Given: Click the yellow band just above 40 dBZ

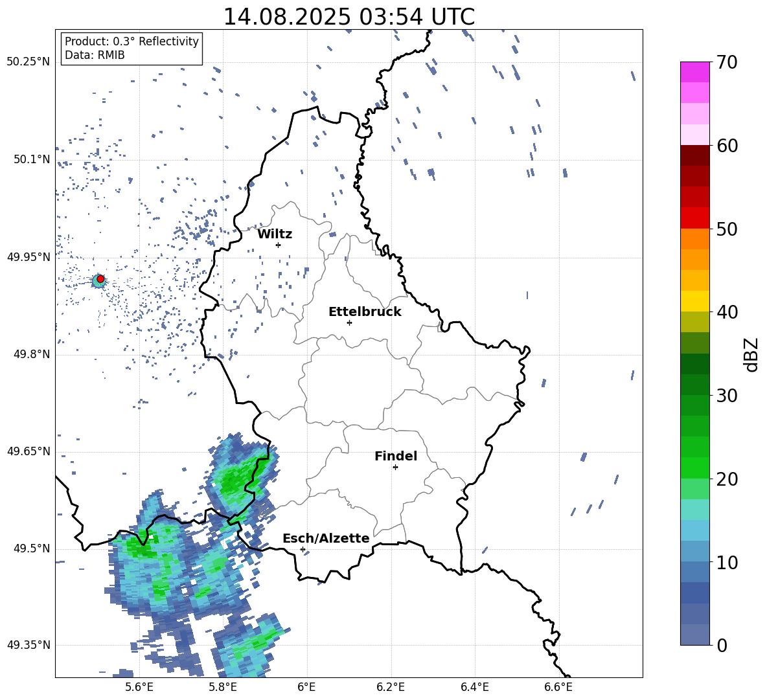Looking at the screenshot, I should [x=695, y=301].
